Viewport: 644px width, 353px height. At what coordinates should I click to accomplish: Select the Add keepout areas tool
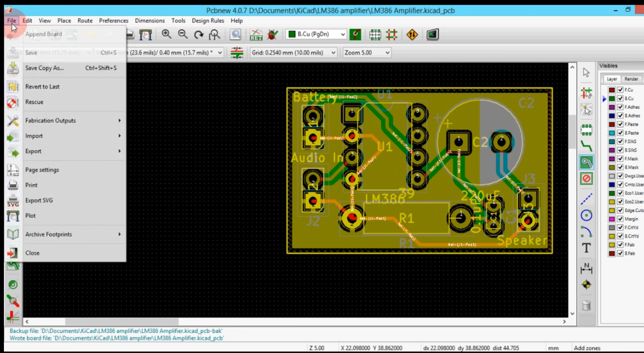tap(586, 178)
